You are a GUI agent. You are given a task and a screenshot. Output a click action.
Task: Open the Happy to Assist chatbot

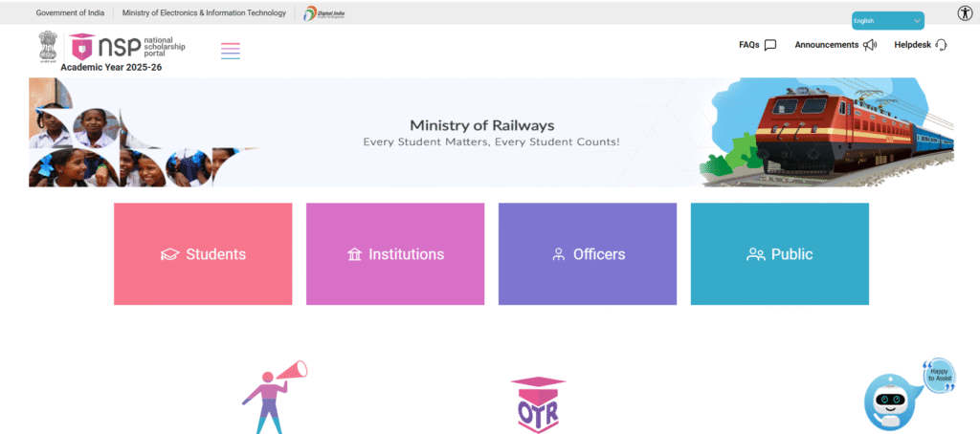909,395
